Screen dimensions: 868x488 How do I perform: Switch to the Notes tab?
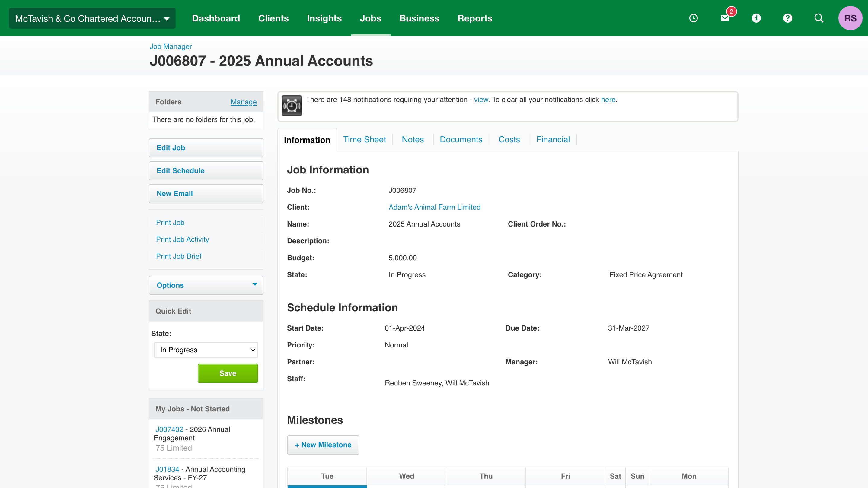coord(413,139)
